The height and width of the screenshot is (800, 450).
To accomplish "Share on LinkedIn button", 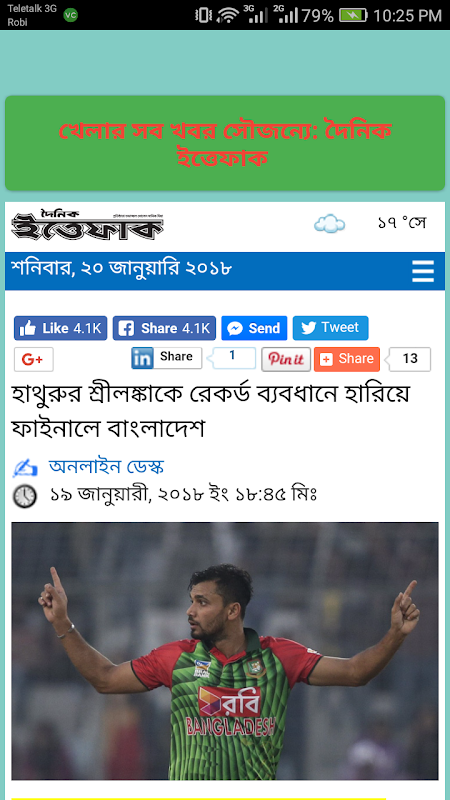I will point(166,358).
